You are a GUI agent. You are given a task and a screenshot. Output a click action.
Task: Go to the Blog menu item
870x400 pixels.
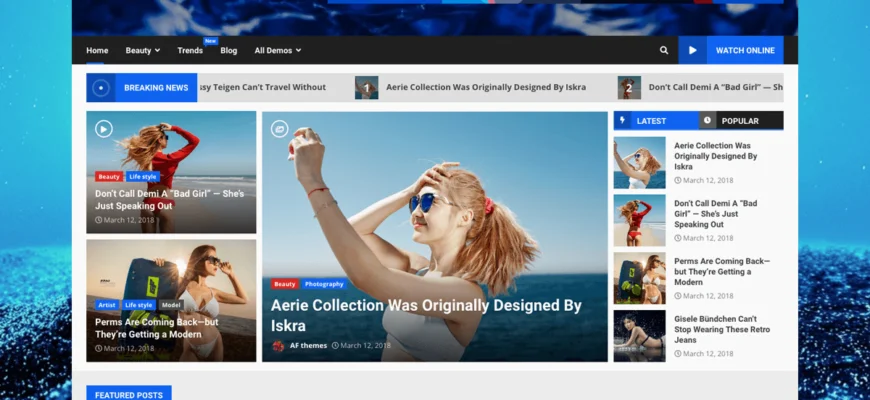coord(229,50)
